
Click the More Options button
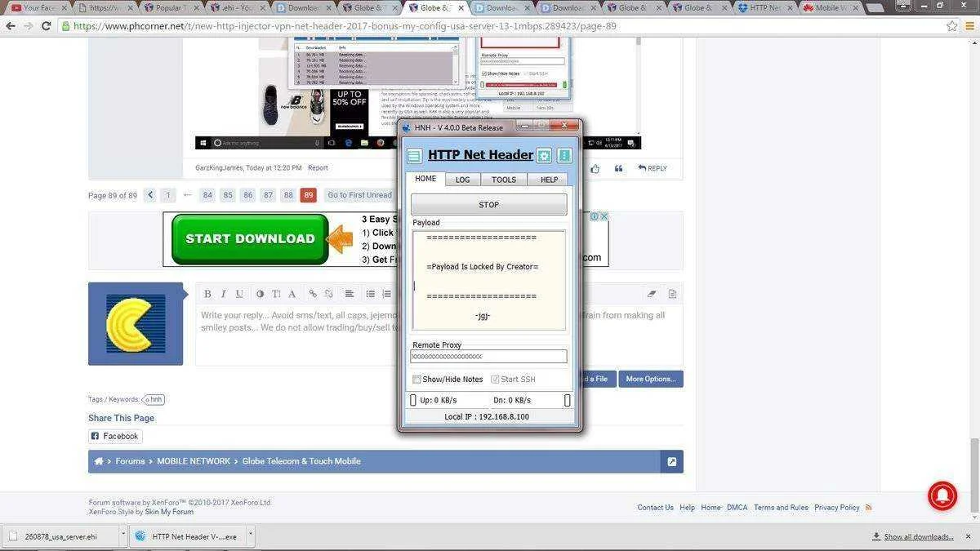651,379
